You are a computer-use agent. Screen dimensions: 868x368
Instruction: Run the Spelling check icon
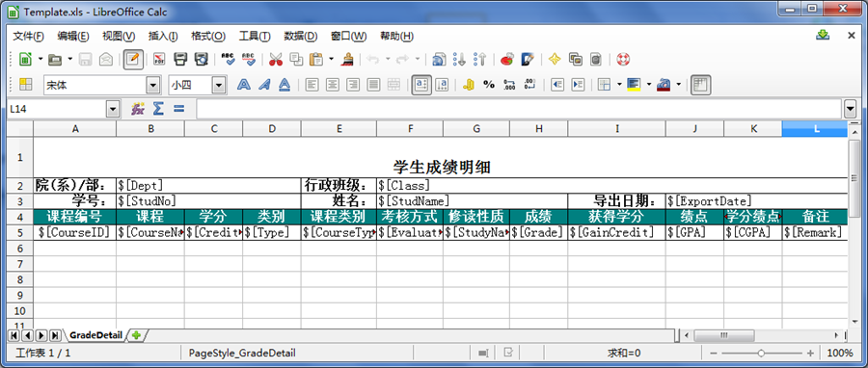pos(228,59)
